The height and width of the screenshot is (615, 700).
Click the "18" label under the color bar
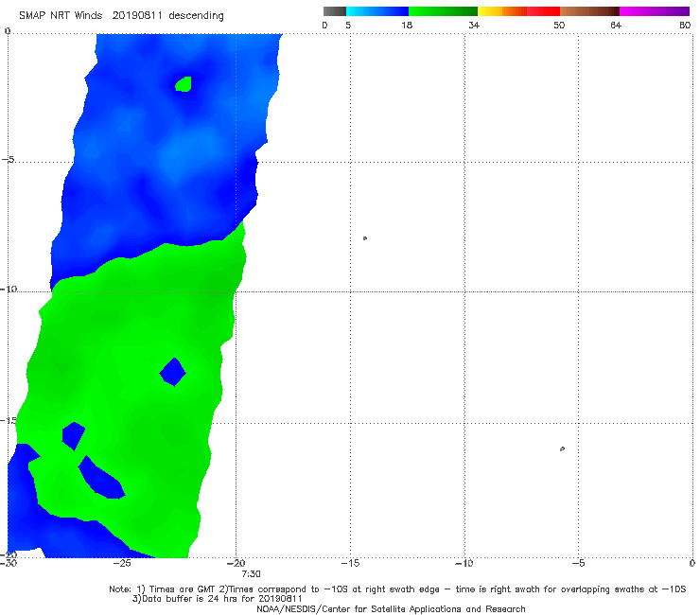pos(407,26)
